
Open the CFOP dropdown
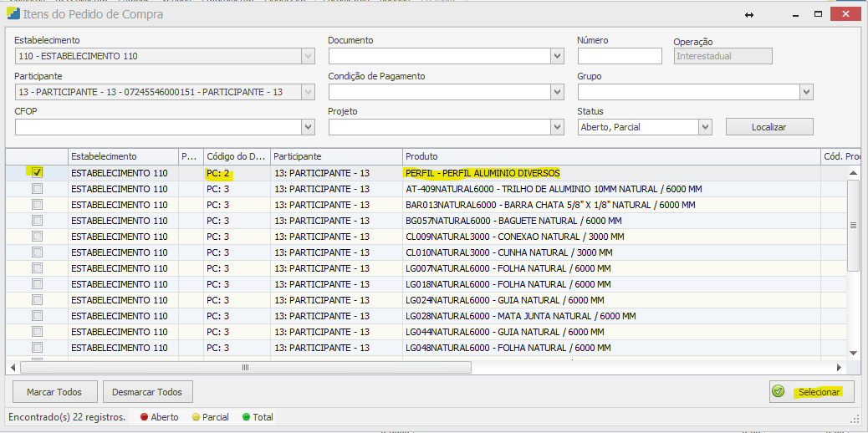(308, 127)
